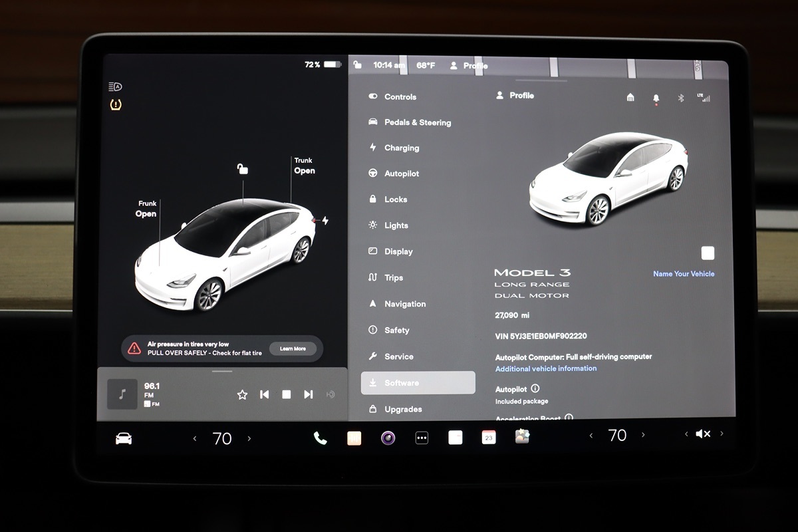Open the Autopilot settings menu
Screen dimensions: 798x532
point(401,174)
